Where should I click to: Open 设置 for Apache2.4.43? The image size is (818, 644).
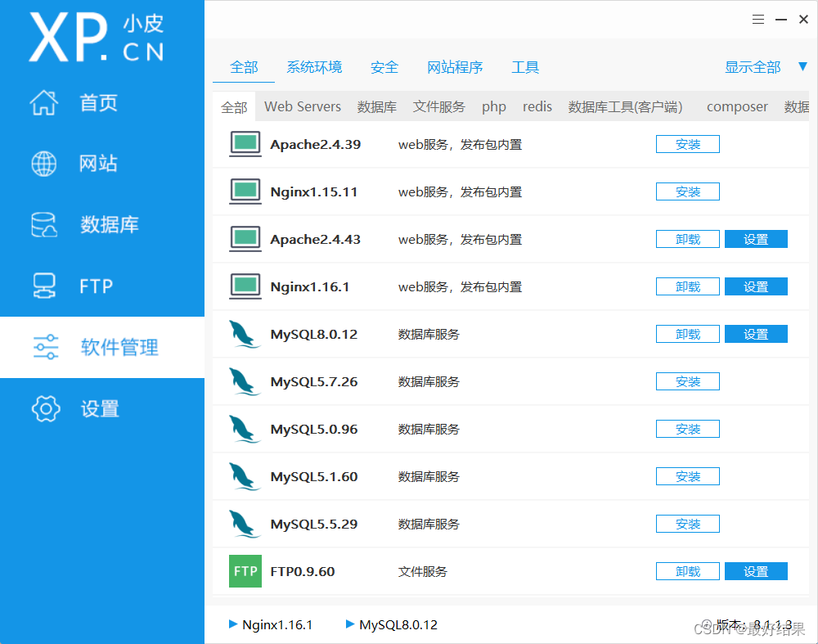(756, 239)
